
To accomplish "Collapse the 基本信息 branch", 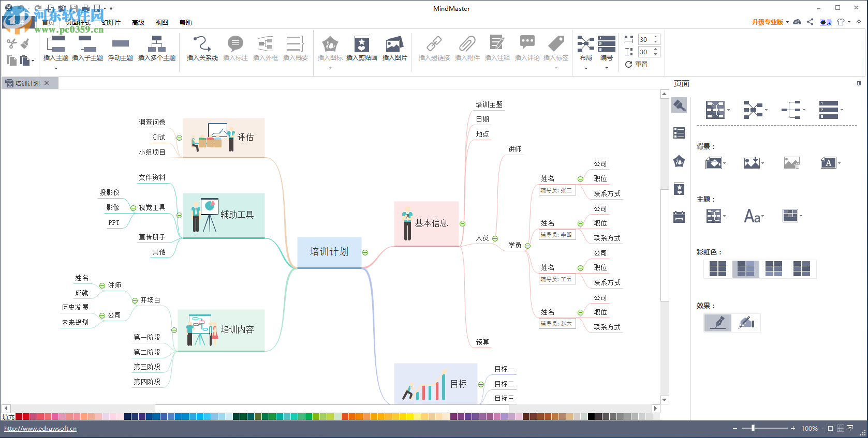I will point(462,224).
